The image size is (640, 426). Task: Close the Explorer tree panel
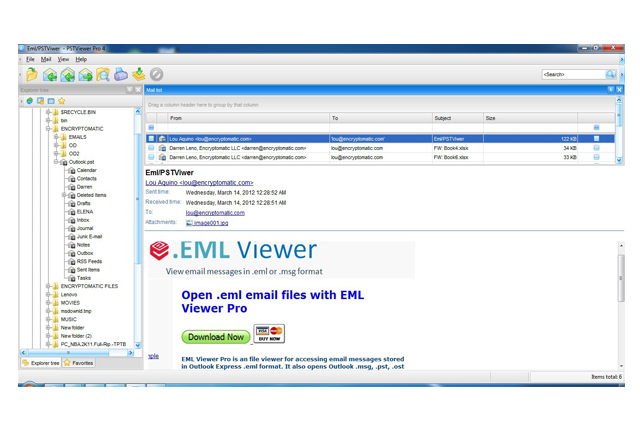pyautogui.click(x=138, y=90)
